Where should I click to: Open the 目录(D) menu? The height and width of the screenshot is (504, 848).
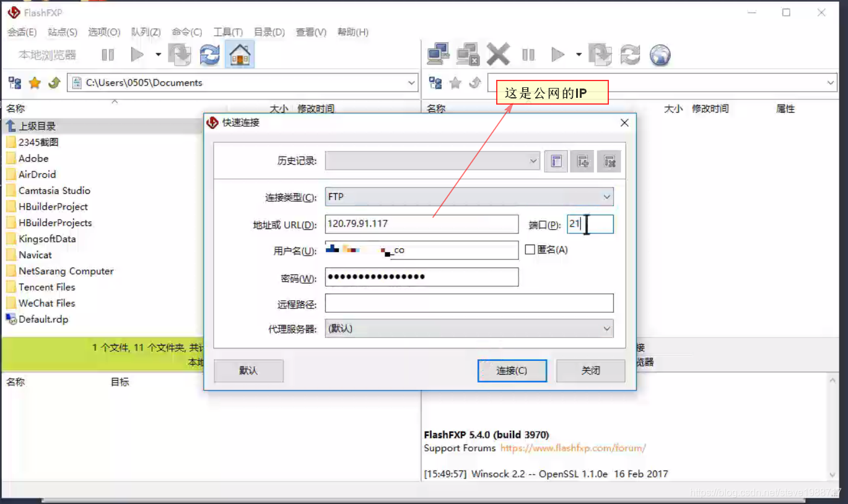[269, 32]
